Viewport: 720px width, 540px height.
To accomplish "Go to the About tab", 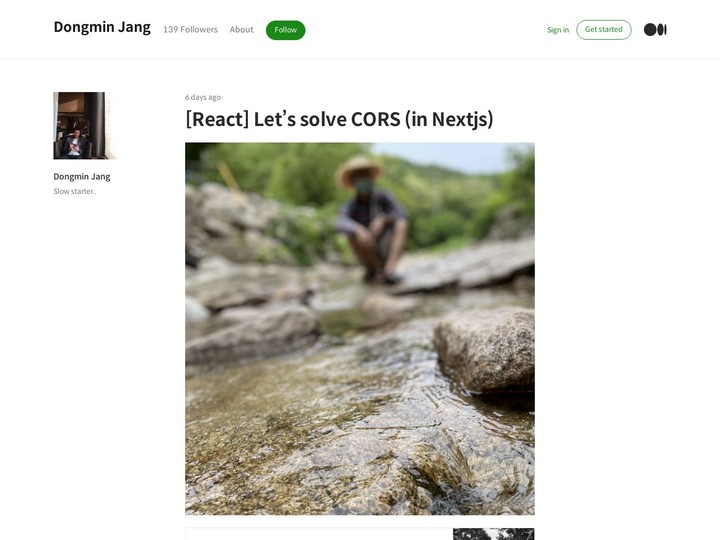I will 241,30.
